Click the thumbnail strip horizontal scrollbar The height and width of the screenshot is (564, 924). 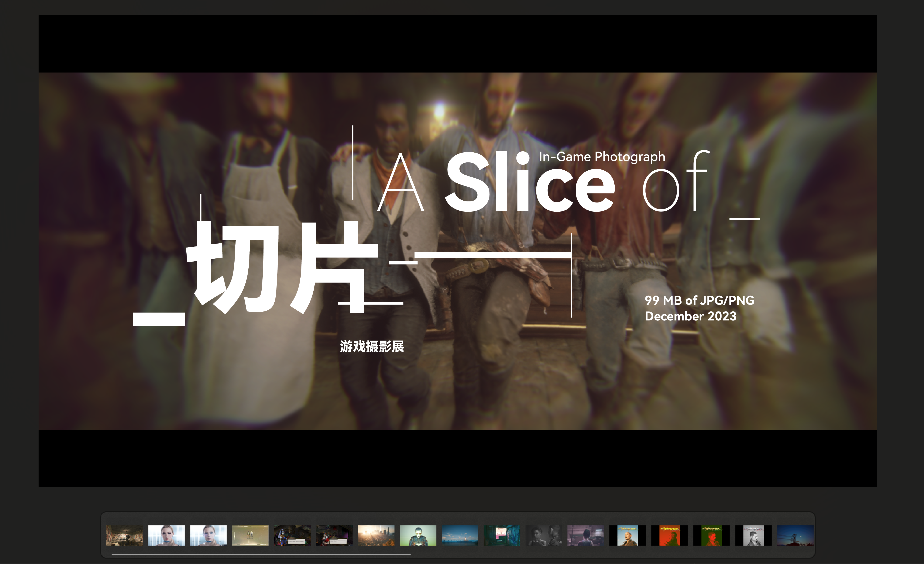pos(261,554)
